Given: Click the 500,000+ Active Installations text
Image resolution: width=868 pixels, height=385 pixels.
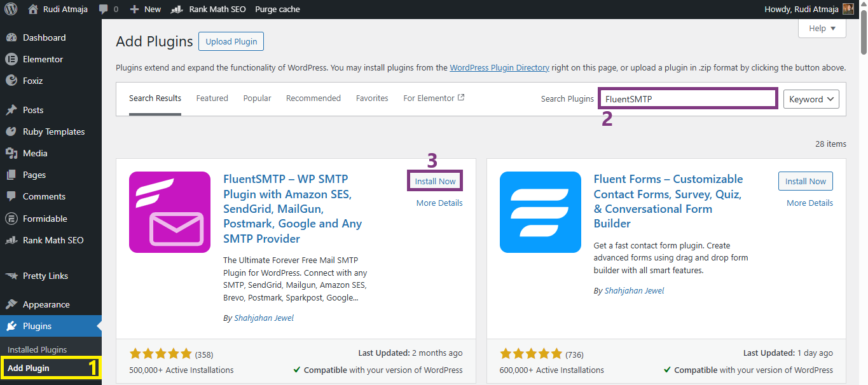Looking at the screenshot, I should coord(181,370).
